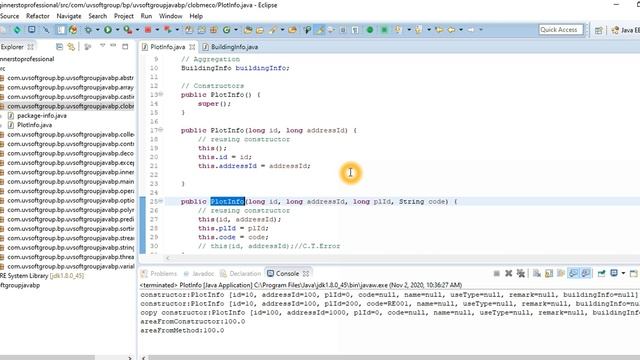This screenshot has width=640, height=360.
Task: Collapse constructor fold marker at line 25
Action: (x=161, y=201)
